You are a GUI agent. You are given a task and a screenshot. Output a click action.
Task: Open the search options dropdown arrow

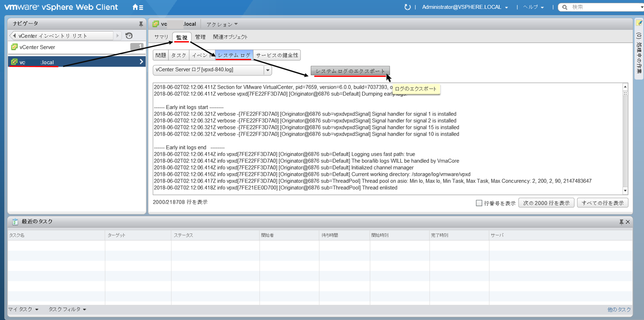coord(642,7)
